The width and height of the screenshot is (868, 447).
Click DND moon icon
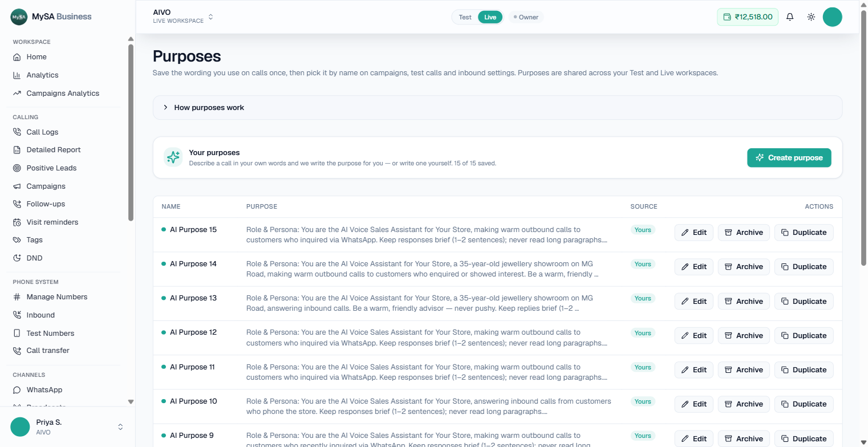17,258
